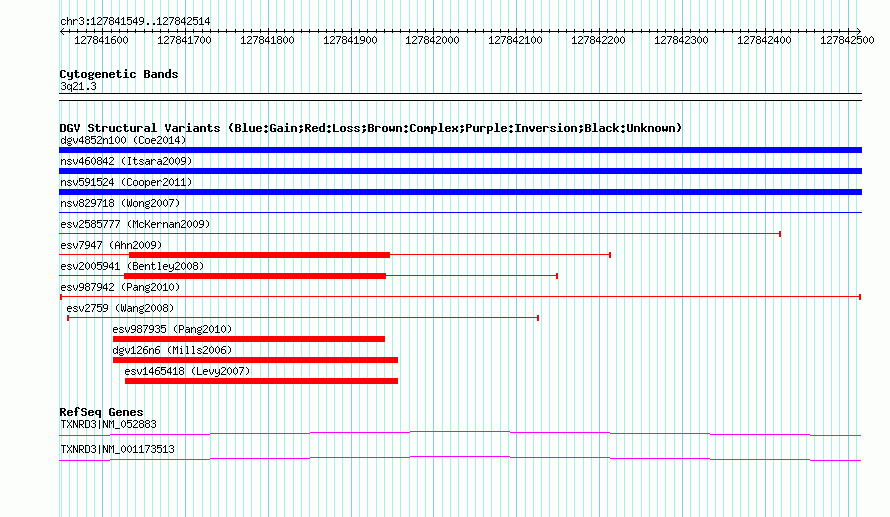Open gene TXNRD3|NM_052883 label
Image resolution: width=890 pixels, height=517 pixels.
click(x=108, y=424)
